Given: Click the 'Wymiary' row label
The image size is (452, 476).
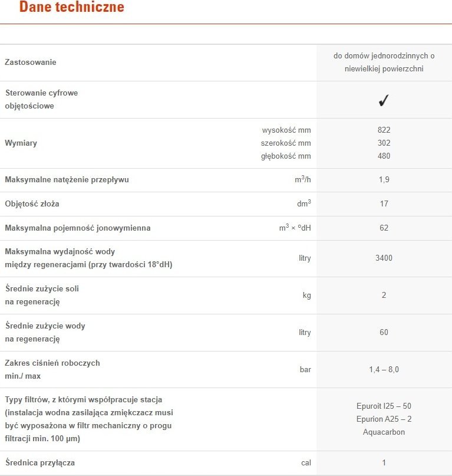Looking at the screenshot, I should click(21, 143).
